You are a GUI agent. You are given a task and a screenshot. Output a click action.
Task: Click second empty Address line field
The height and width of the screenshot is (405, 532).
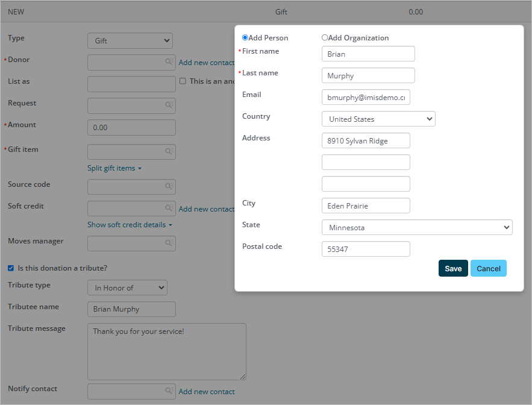pyautogui.click(x=366, y=162)
